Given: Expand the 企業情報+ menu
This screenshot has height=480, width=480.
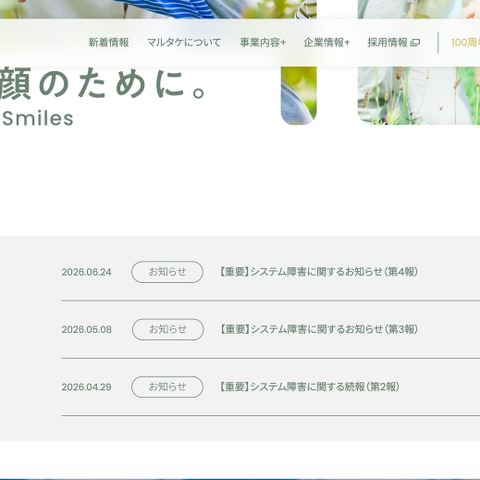Looking at the screenshot, I should [x=326, y=43].
